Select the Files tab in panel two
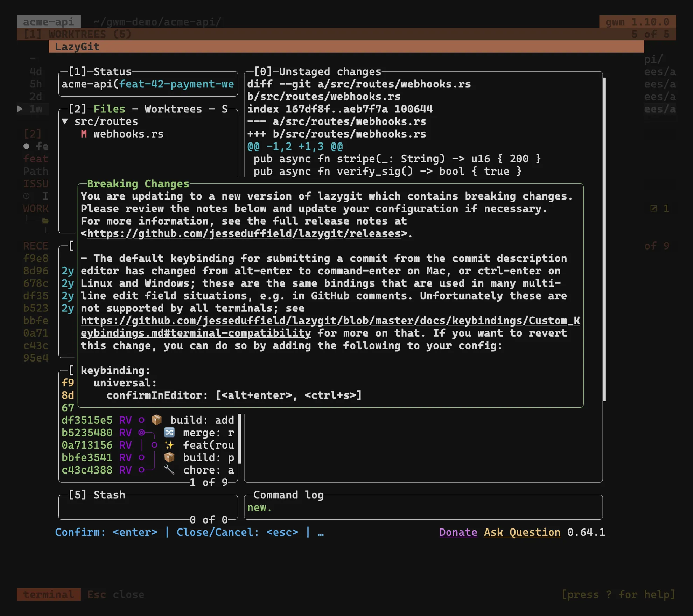The image size is (693, 616). click(109, 109)
